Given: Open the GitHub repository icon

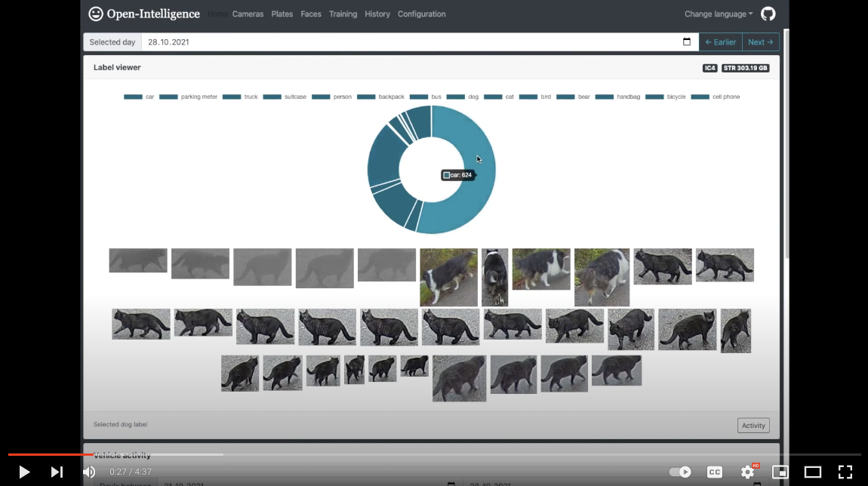Looking at the screenshot, I should (x=768, y=14).
